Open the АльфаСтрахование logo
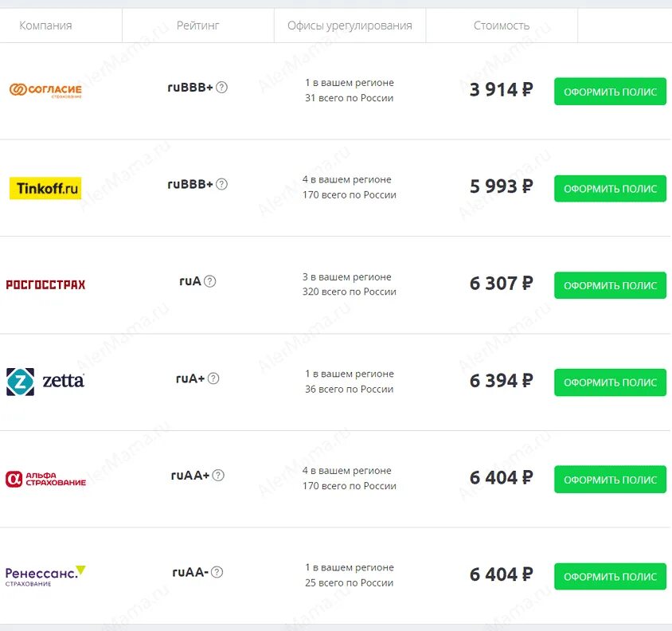The image size is (672, 631). click(x=45, y=479)
